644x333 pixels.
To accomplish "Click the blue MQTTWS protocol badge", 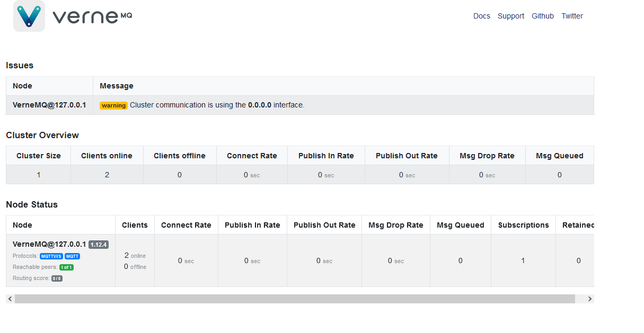I will (x=51, y=256).
